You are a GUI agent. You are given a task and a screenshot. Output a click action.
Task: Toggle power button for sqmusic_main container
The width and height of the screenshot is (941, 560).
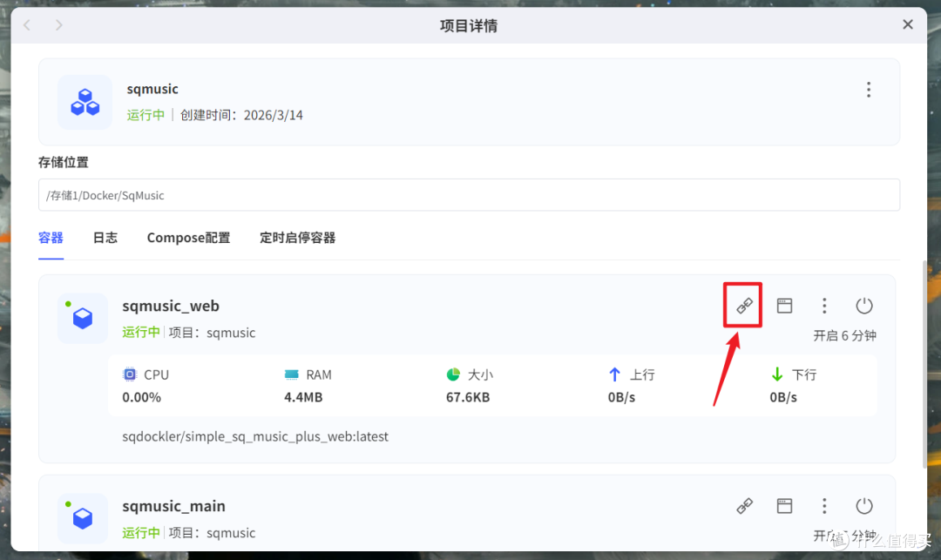tap(864, 506)
